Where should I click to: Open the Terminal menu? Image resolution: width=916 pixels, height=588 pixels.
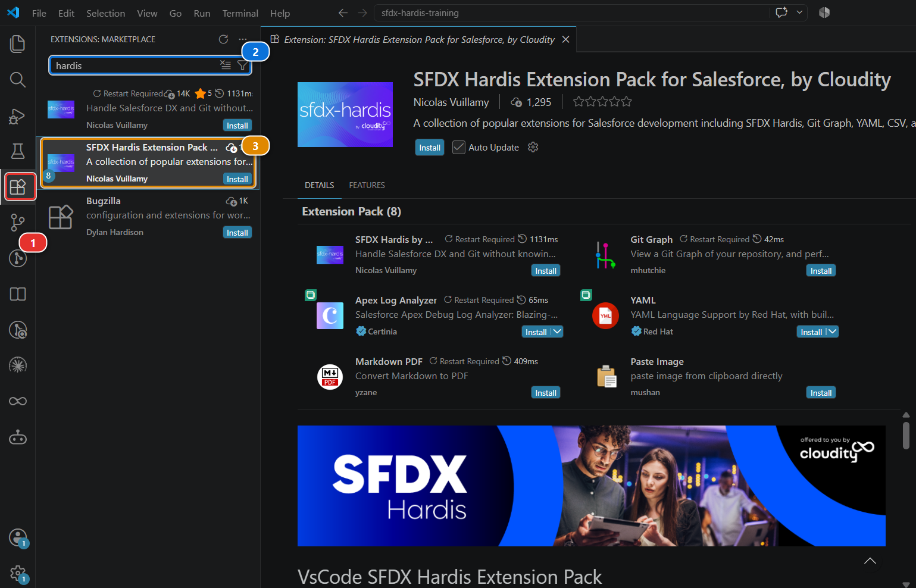240,13
